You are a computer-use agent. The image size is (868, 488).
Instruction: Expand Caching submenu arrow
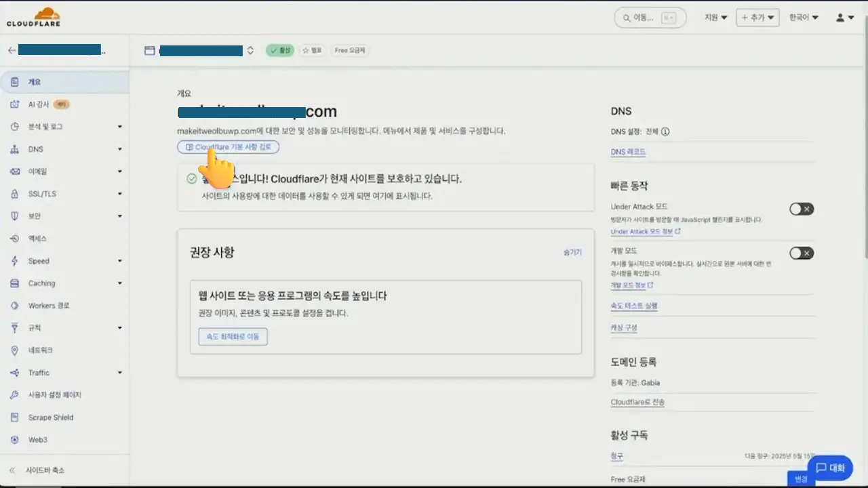120,283
